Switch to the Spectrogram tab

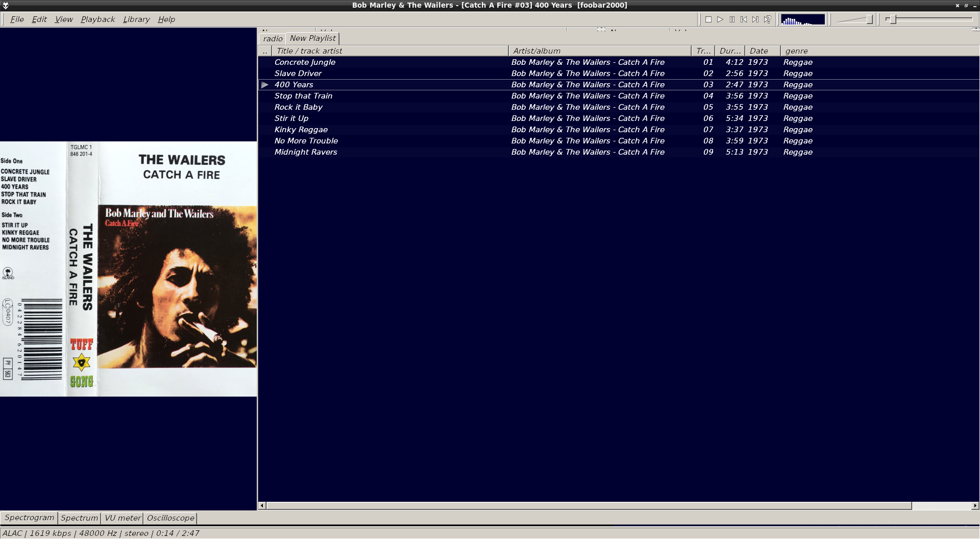(x=29, y=518)
